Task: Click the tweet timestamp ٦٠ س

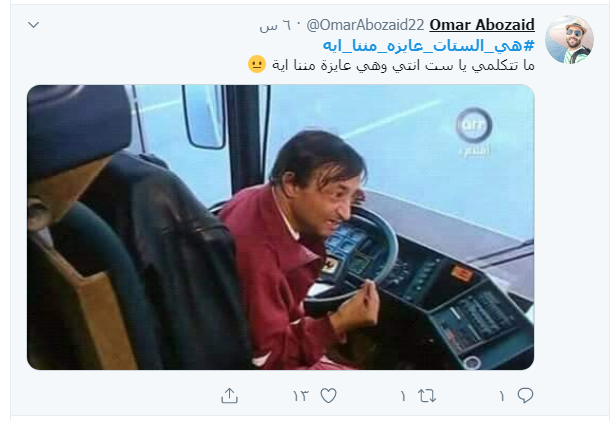Action: point(276,26)
